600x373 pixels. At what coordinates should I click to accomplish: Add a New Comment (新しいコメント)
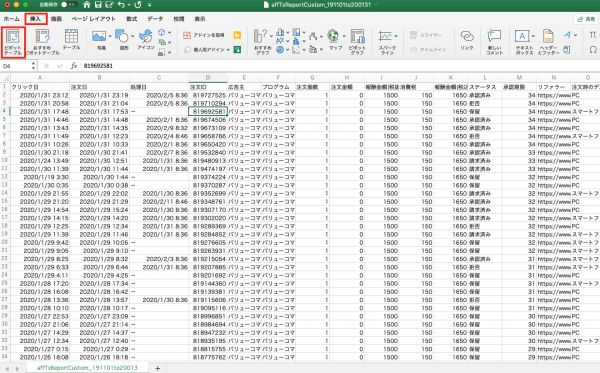pos(494,41)
